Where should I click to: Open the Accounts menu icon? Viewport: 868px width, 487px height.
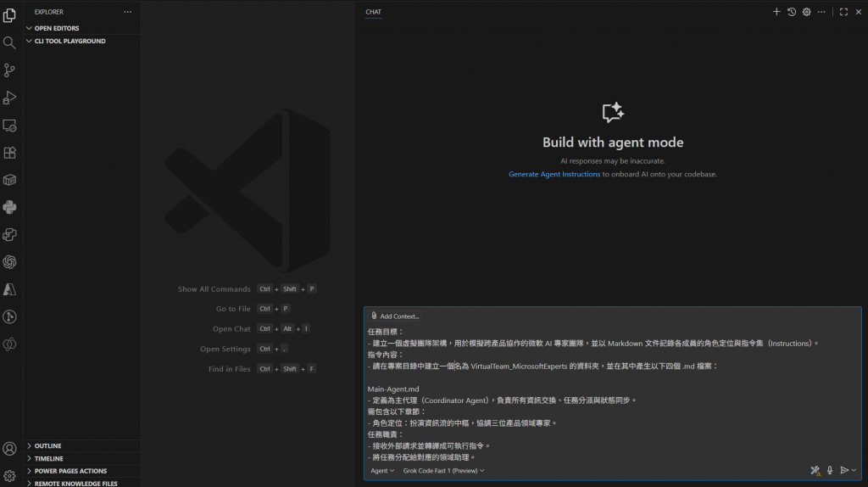[9, 448]
